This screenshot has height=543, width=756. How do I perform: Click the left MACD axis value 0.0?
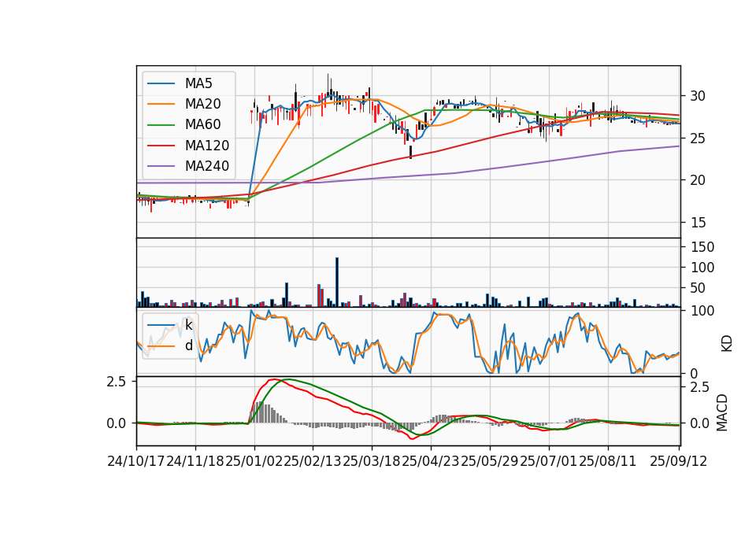click(116, 424)
